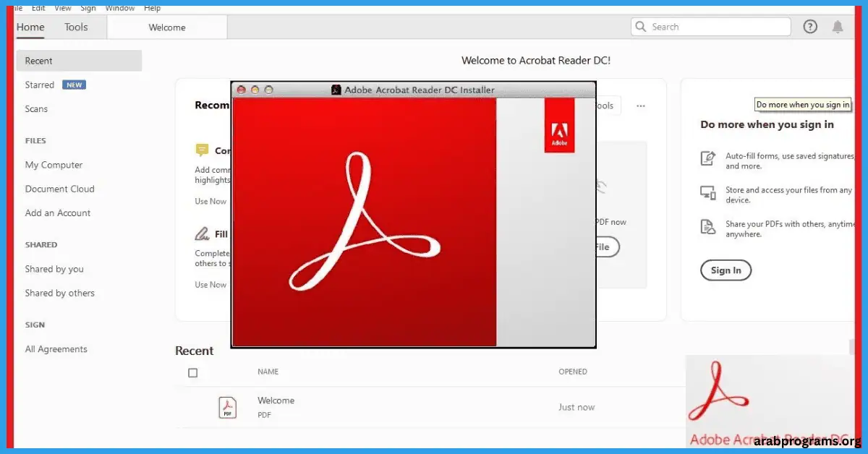
Task: Click in the Search input field
Action: (x=710, y=27)
